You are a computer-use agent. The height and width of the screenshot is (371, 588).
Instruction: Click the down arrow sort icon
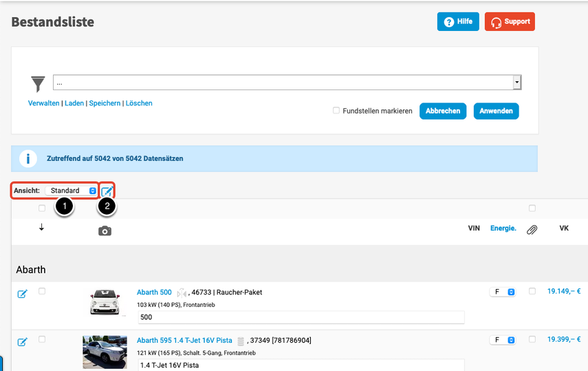41,228
